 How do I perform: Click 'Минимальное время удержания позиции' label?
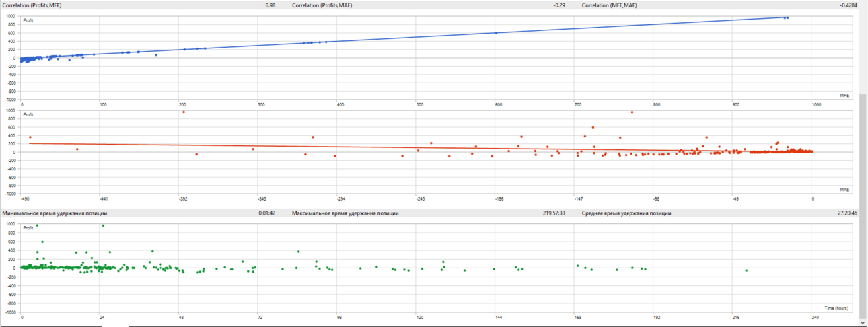55,213
